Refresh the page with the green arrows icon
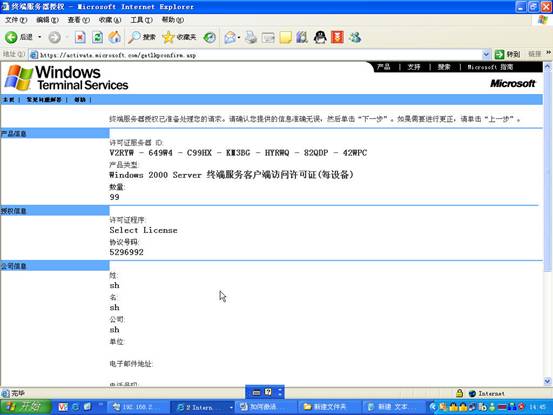 coord(97,37)
